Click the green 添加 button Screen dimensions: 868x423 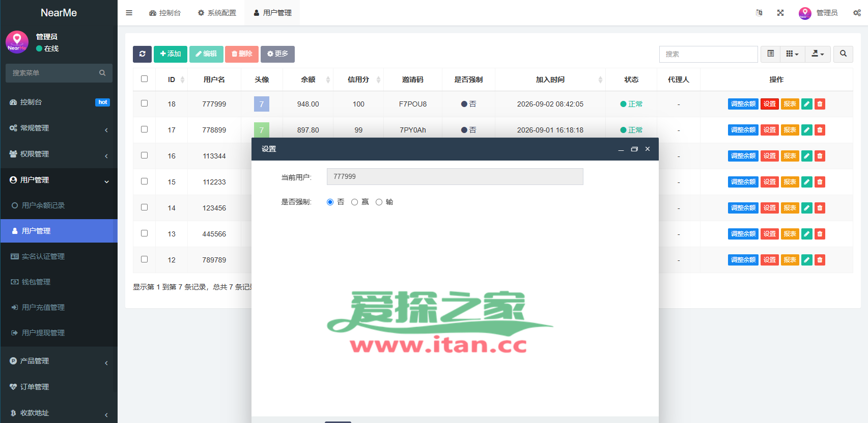[x=171, y=54]
